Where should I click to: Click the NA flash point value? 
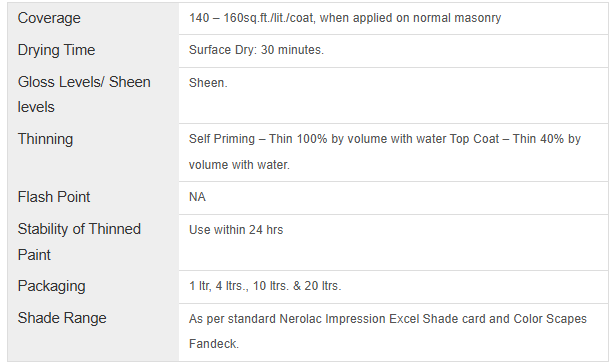pyautogui.click(x=197, y=197)
